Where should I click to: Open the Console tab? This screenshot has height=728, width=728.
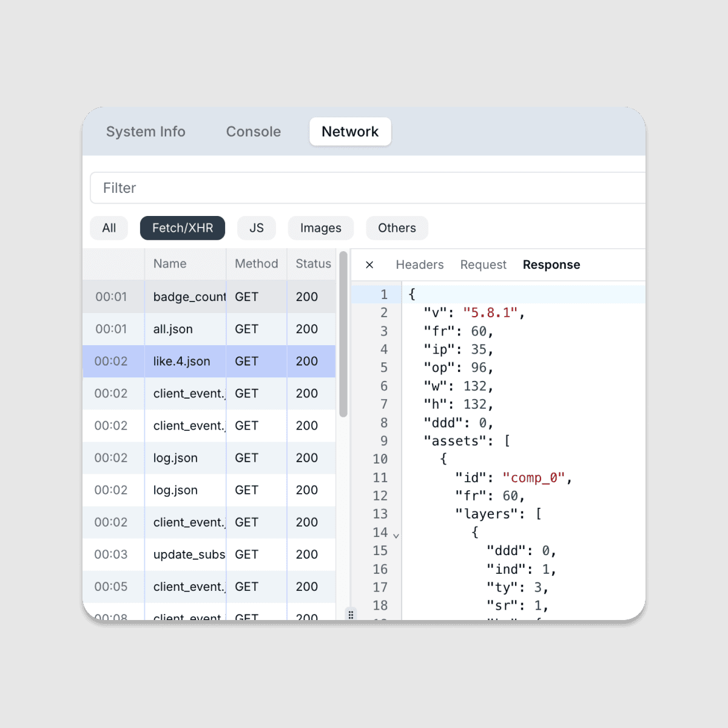click(253, 132)
